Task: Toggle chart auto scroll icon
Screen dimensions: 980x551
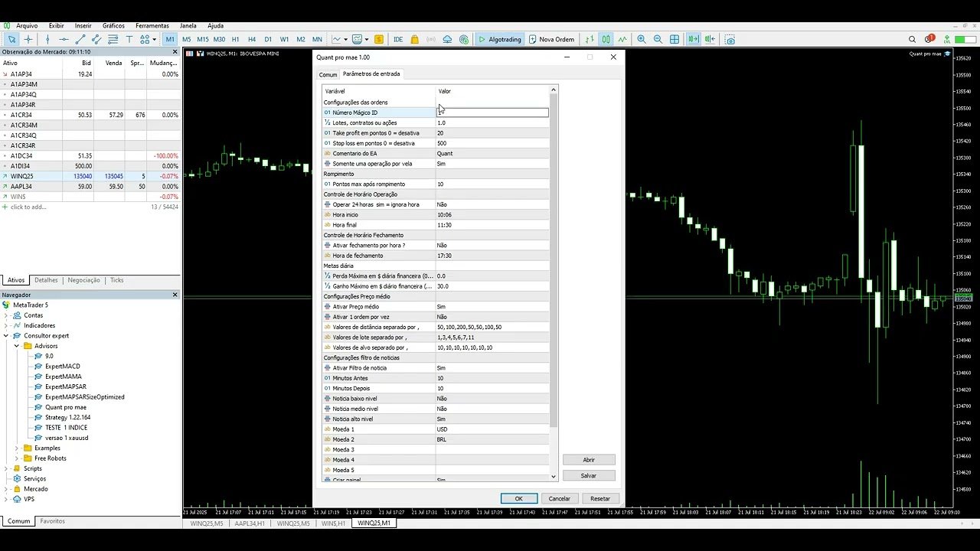Action: tap(694, 39)
